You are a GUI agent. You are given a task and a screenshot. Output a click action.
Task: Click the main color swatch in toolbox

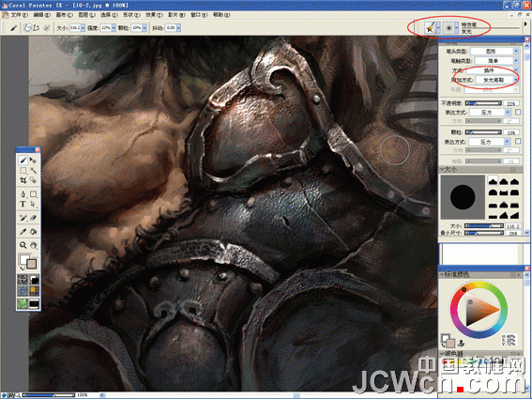coord(24,260)
